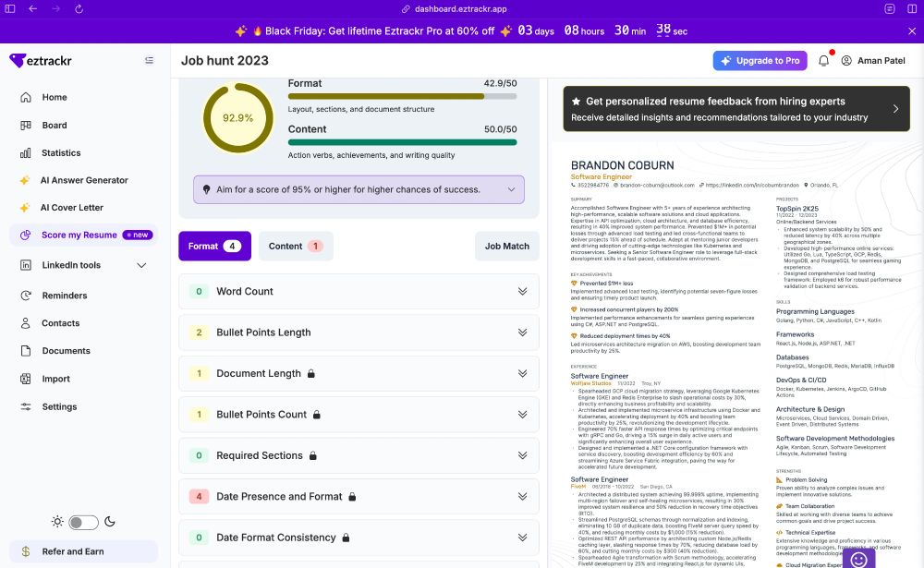
Task: Click the eztrackr logo
Action: pyautogui.click(x=41, y=60)
